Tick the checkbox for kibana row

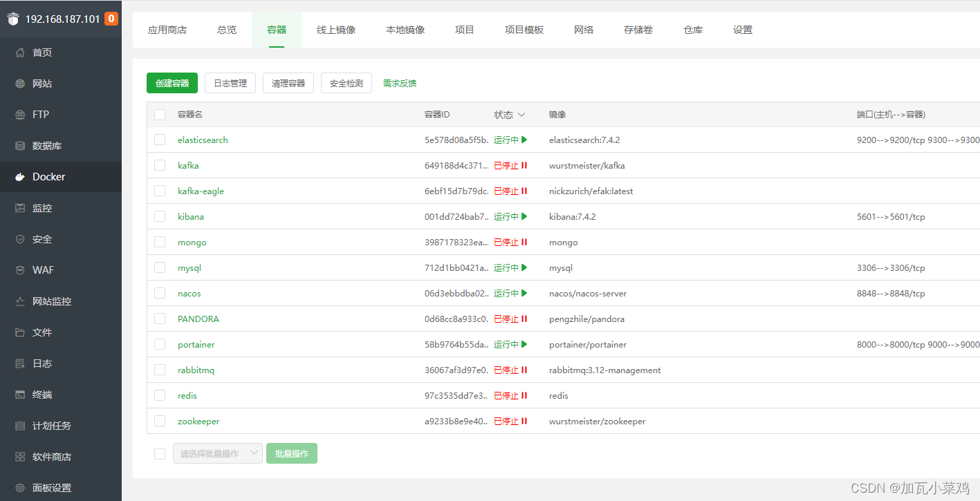160,216
